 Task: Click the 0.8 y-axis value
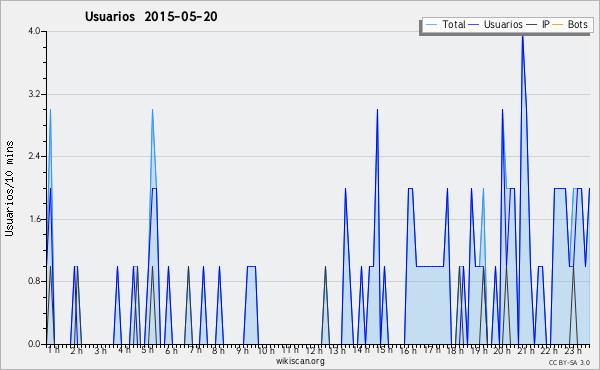coord(34,282)
